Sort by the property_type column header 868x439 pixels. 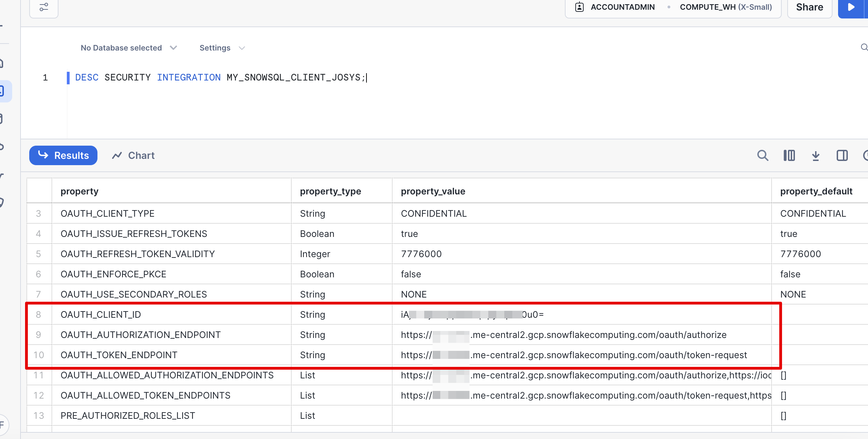coord(330,191)
